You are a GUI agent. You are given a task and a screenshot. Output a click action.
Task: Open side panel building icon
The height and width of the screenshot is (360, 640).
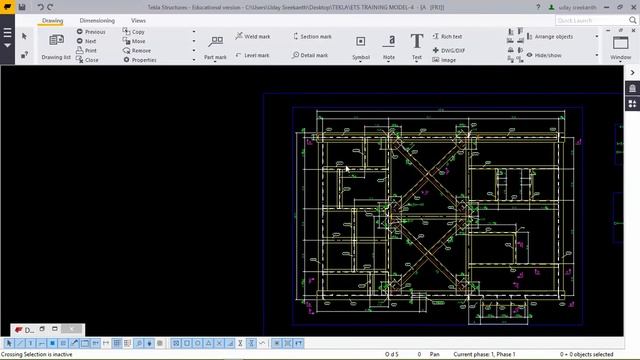[x=632, y=88]
